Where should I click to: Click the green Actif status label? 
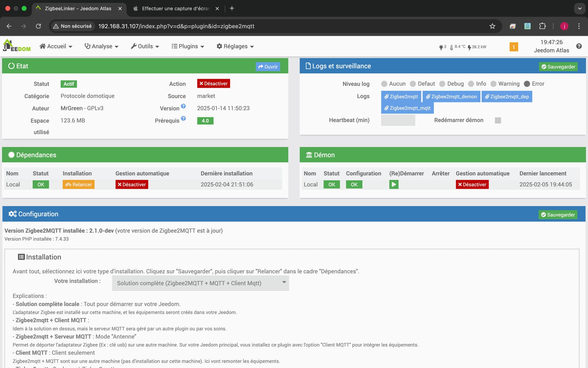click(69, 84)
